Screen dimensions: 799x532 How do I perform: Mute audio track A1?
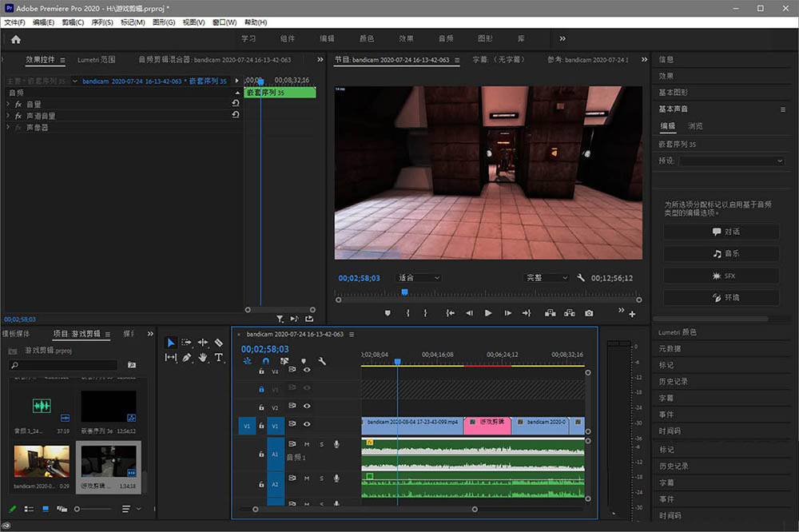(x=307, y=444)
